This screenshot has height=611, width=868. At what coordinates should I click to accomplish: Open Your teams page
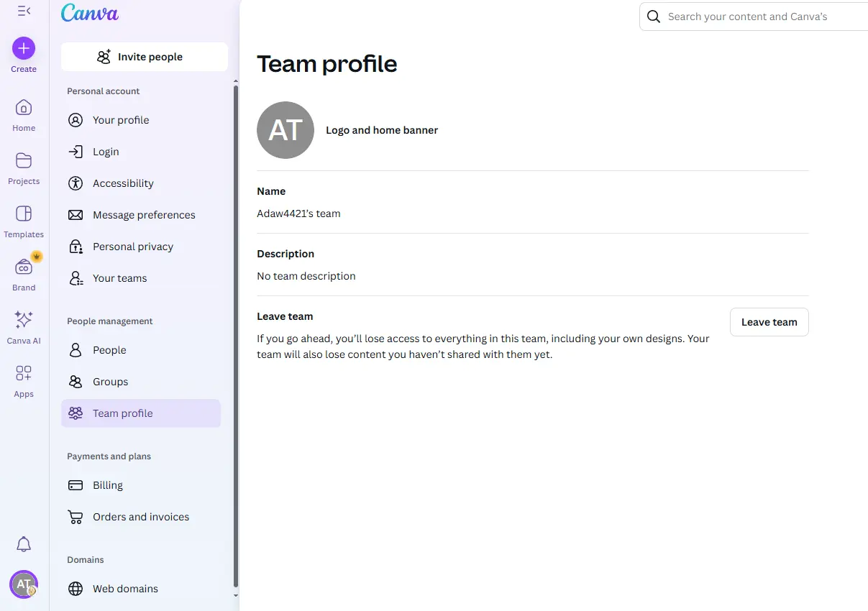(141, 278)
